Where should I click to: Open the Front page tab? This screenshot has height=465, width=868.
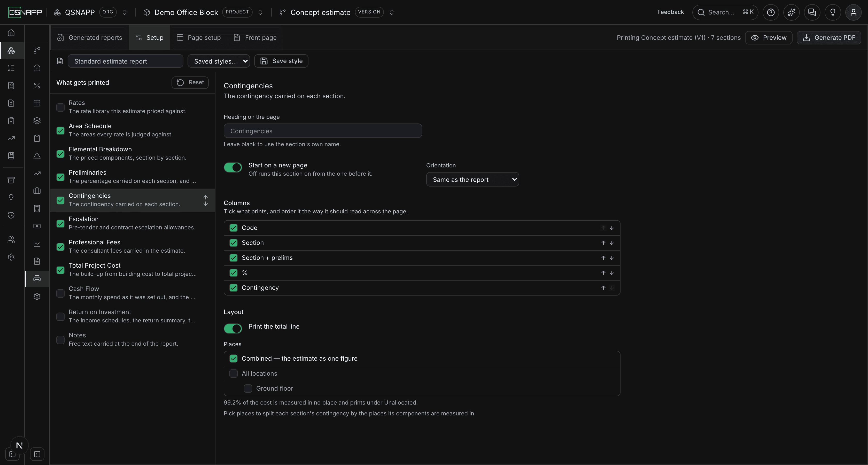[x=255, y=38]
